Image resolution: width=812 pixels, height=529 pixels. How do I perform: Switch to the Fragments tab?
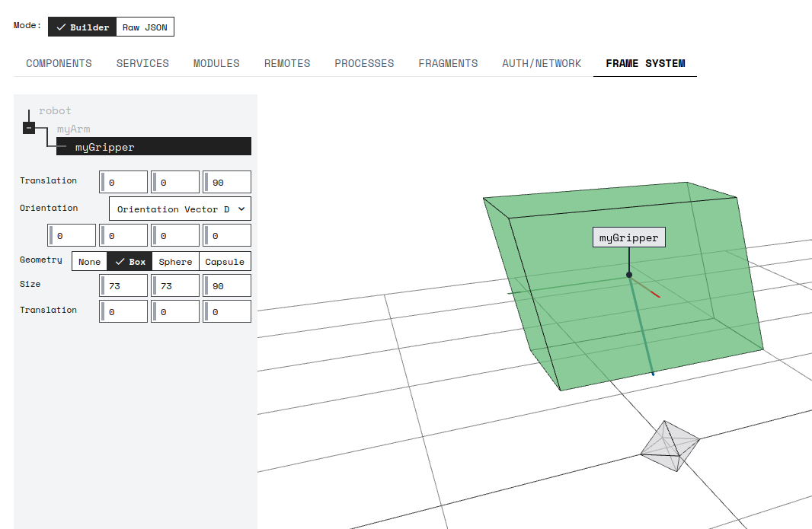click(x=448, y=63)
